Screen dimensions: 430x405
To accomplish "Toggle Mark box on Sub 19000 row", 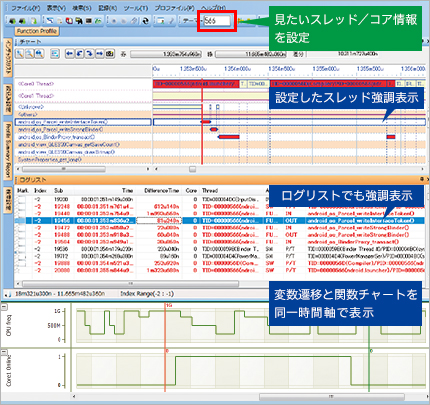I will pos(22,200).
